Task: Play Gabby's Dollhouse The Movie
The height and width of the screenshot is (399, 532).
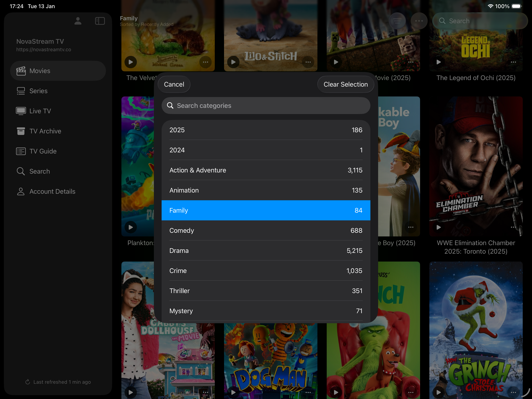Action: coord(131,392)
